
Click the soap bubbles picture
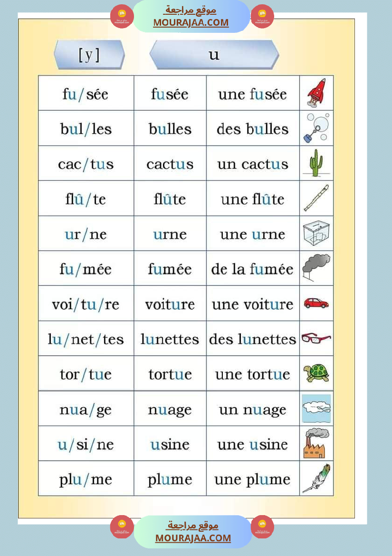coord(316,128)
